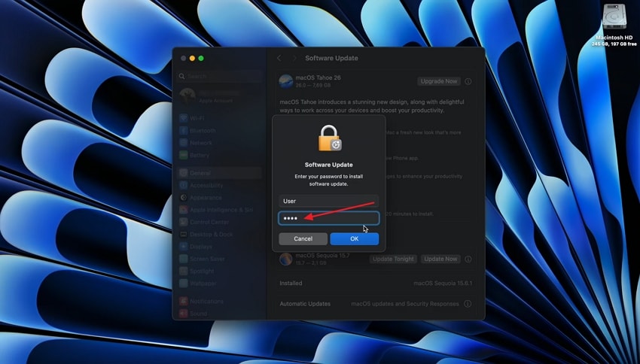
Task: Open Apple Intelligence & Siri settings
Action: click(x=220, y=210)
